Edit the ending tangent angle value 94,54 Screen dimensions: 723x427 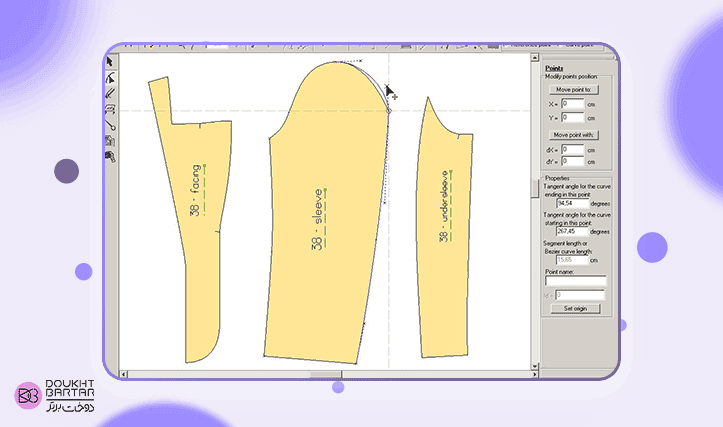(573, 203)
